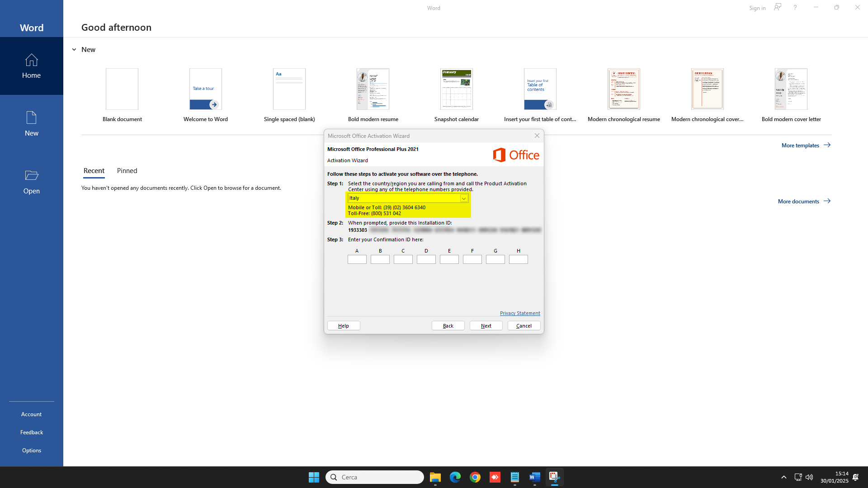The image size is (868, 488).
Task: Click Confirmation ID field D
Action: pyautogui.click(x=426, y=259)
